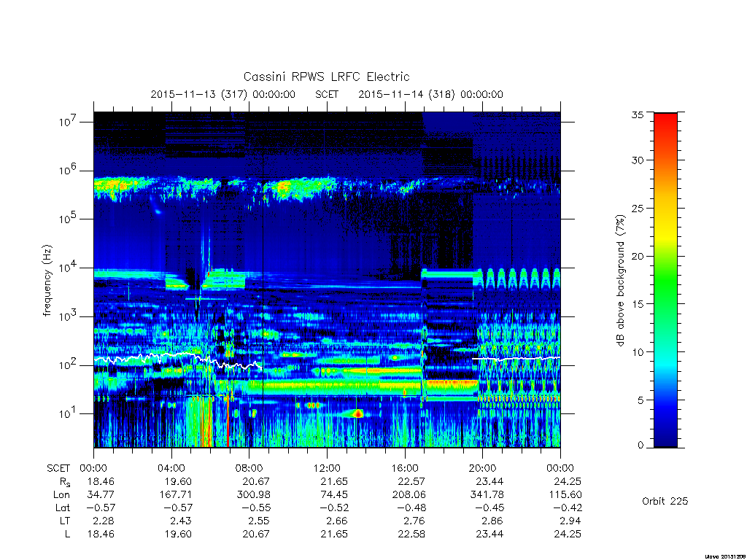Click the LT value '2.55'
The width and height of the screenshot is (747, 560).
tap(259, 521)
